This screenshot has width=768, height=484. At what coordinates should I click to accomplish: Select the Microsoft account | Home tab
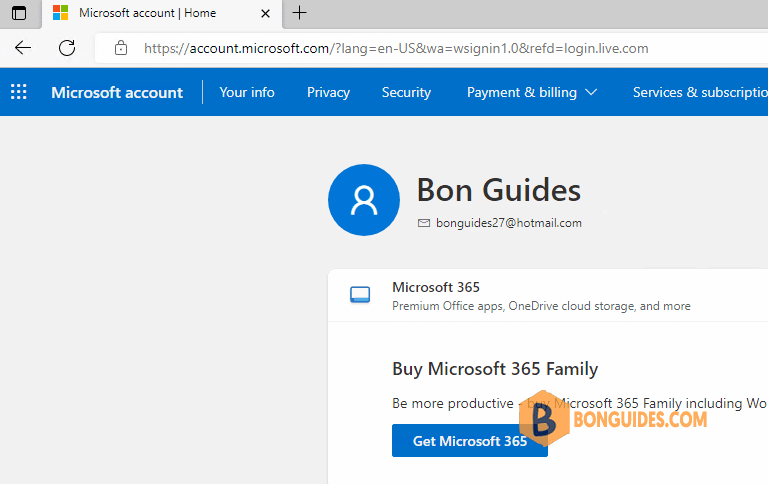[162, 14]
